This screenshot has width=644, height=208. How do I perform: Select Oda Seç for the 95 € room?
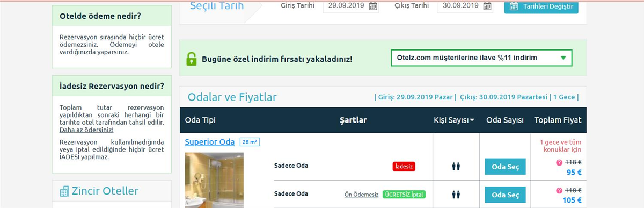[x=505, y=167]
